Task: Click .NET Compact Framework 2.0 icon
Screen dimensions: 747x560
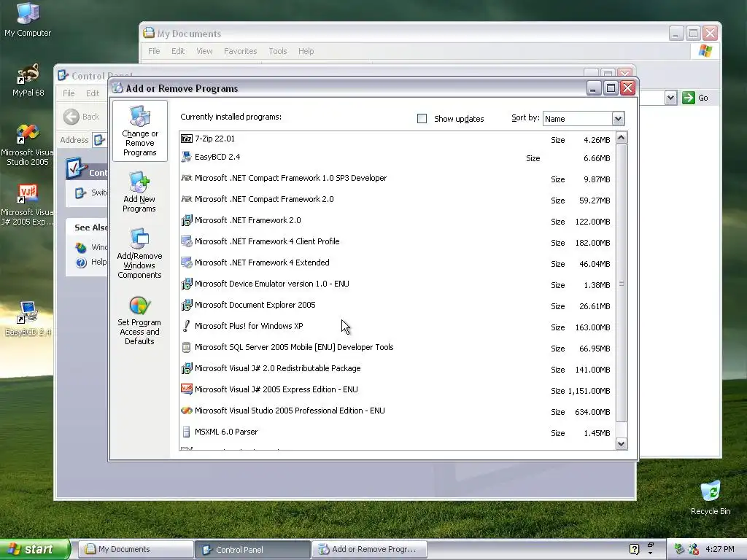Action: pos(187,199)
